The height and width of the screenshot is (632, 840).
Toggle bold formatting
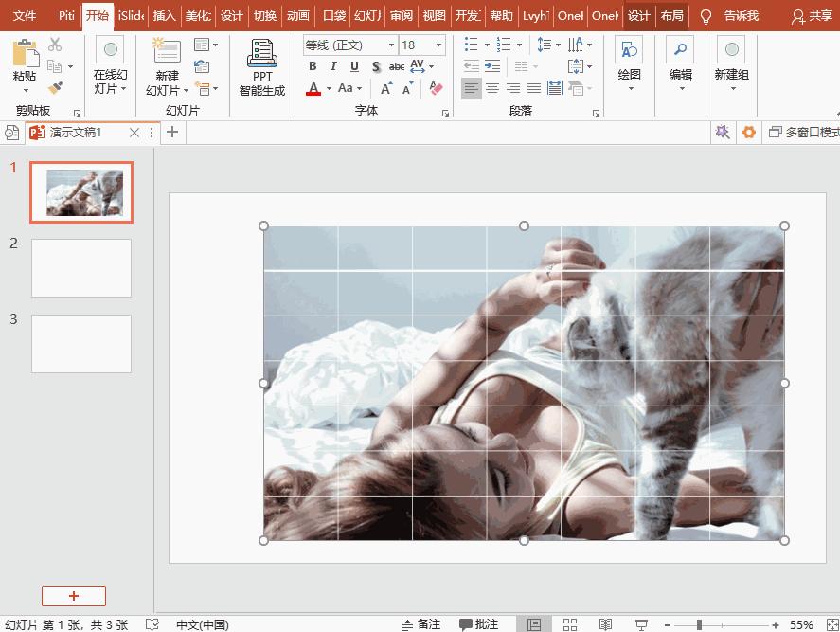click(x=313, y=67)
